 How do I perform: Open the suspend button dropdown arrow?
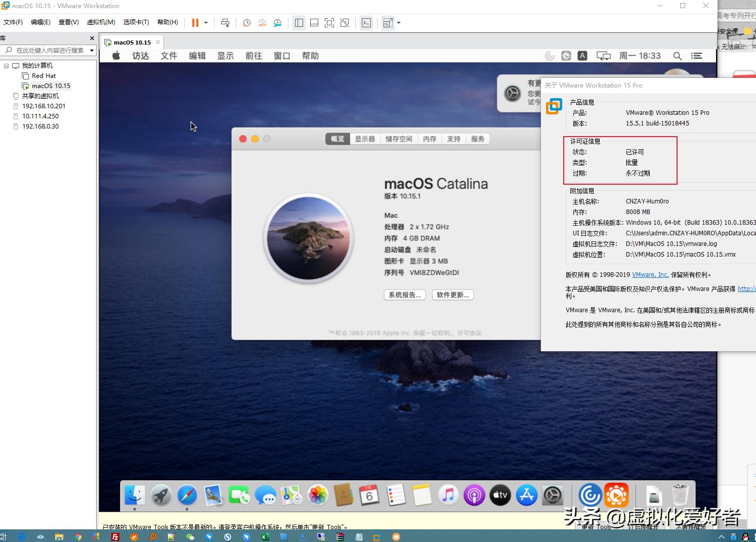(205, 22)
